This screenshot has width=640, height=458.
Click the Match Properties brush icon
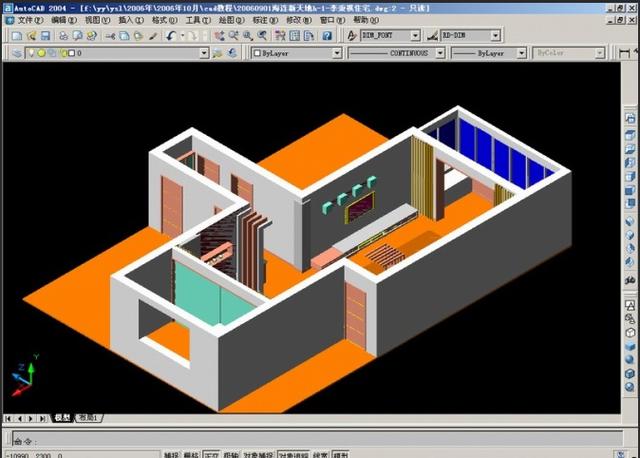tap(153, 36)
